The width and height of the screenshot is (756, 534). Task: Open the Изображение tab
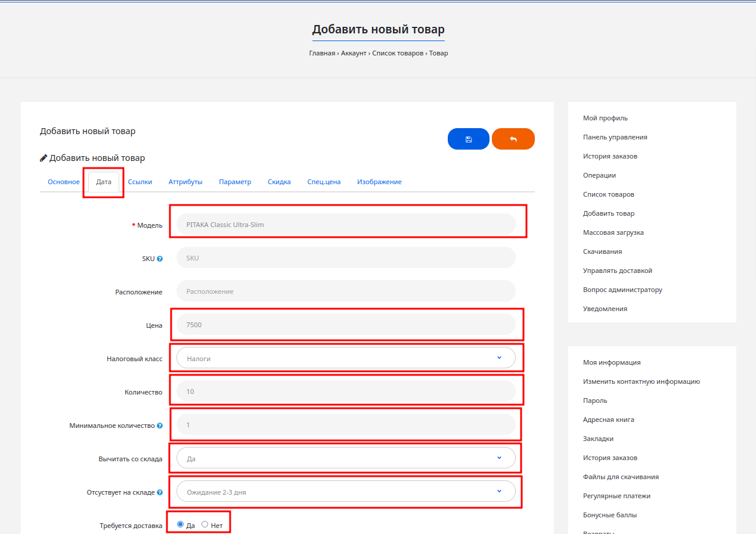tap(379, 182)
